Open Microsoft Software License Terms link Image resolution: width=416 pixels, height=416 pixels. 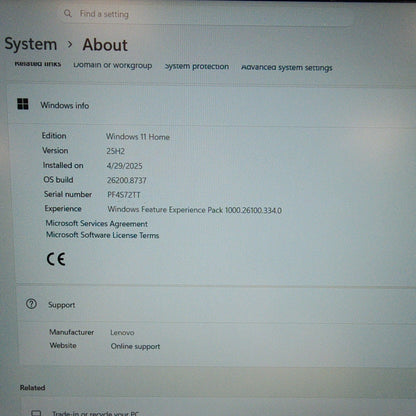tap(103, 235)
